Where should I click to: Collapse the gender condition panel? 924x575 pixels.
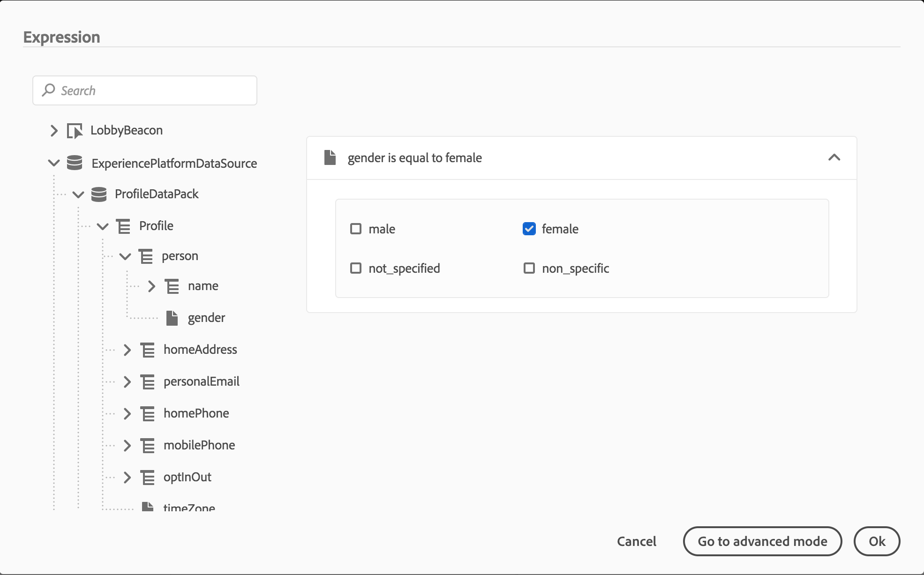click(834, 157)
